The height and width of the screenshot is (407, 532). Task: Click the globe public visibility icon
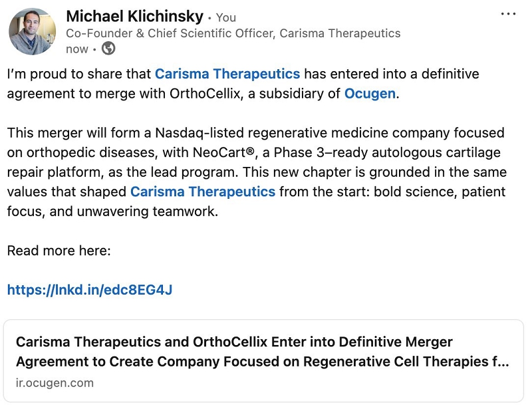[x=108, y=49]
